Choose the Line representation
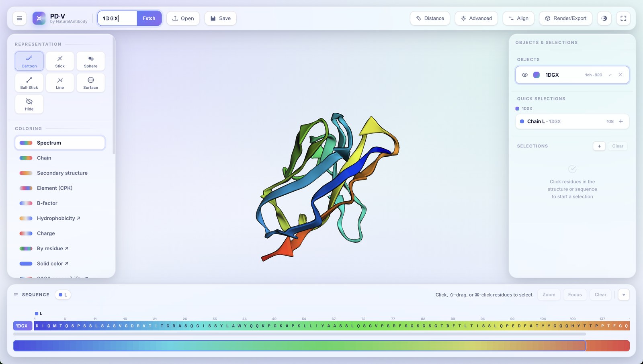Image resolution: width=643 pixels, height=364 pixels. (x=60, y=83)
